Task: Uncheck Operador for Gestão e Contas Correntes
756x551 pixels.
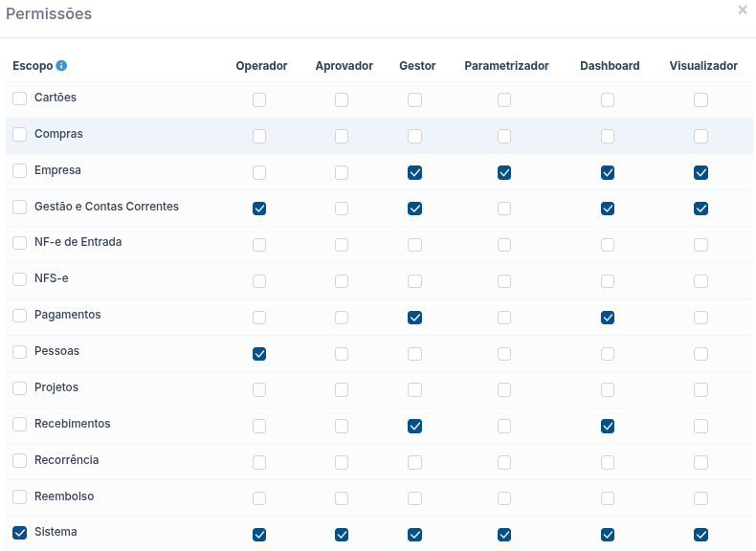Action: pos(259,209)
